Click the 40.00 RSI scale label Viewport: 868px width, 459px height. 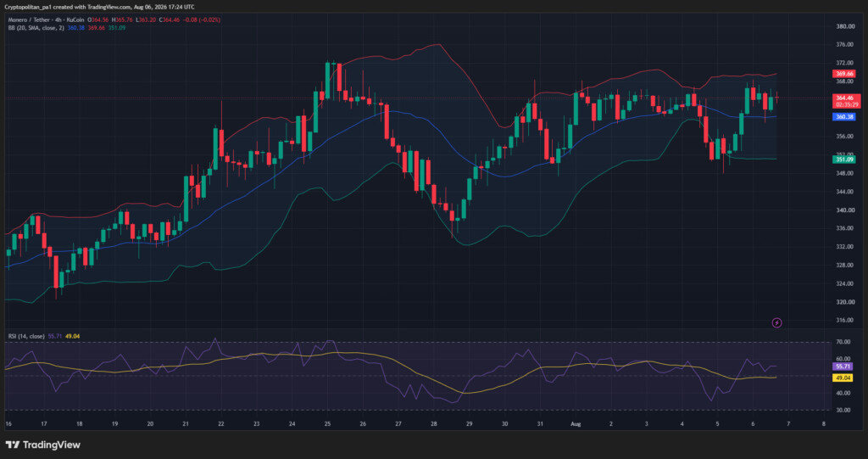845,393
